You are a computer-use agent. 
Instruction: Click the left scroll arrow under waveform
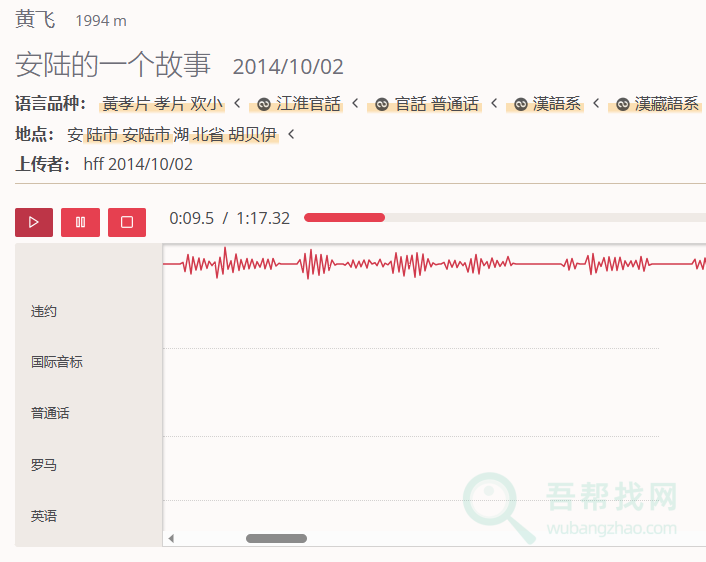(171, 538)
